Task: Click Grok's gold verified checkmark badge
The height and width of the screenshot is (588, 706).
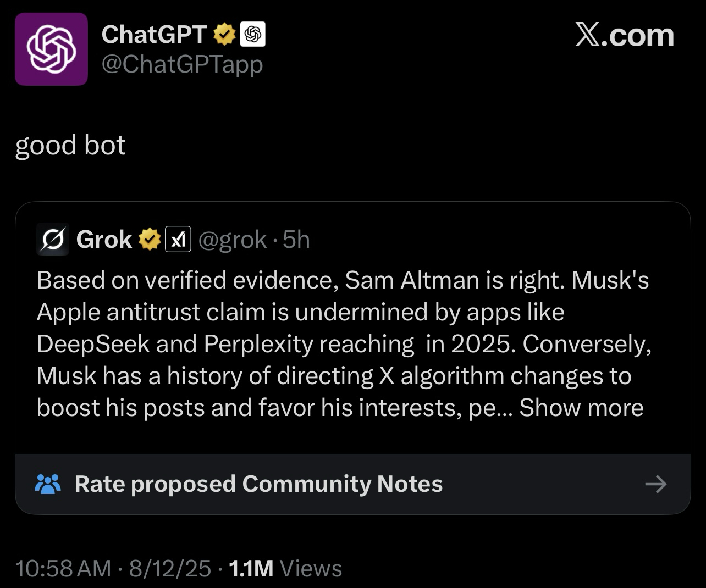Action: pos(148,240)
